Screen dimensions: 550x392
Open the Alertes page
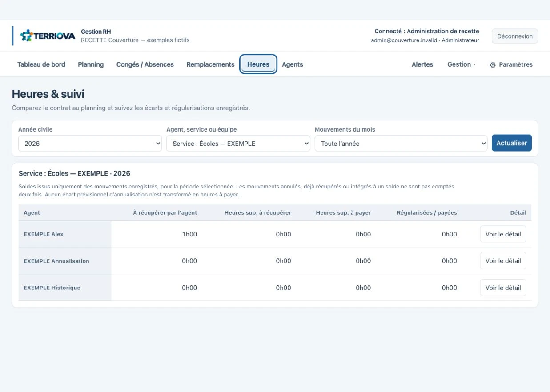click(x=422, y=64)
